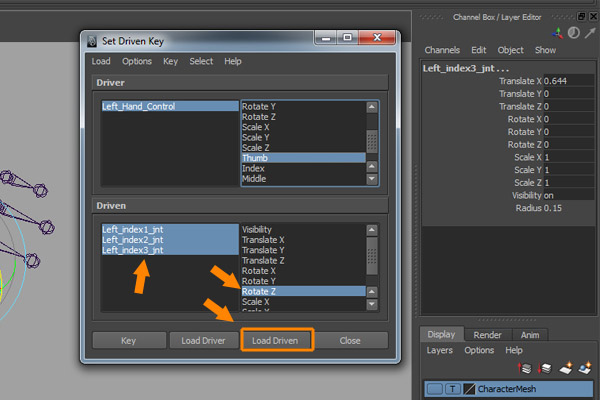Image resolution: width=600 pixels, height=400 pixels.
Task: Select Translate Z in Driven attribute list
Action: click(x=303, y=260)
